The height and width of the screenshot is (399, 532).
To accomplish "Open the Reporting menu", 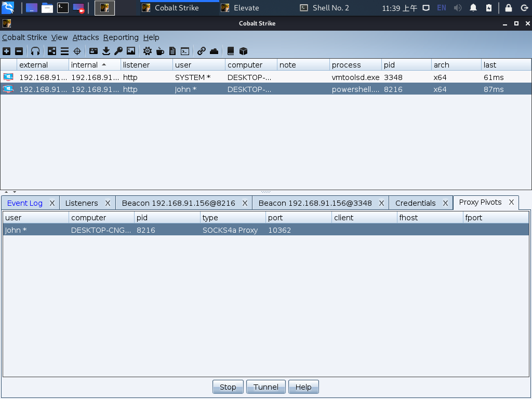I will point(121,37).
